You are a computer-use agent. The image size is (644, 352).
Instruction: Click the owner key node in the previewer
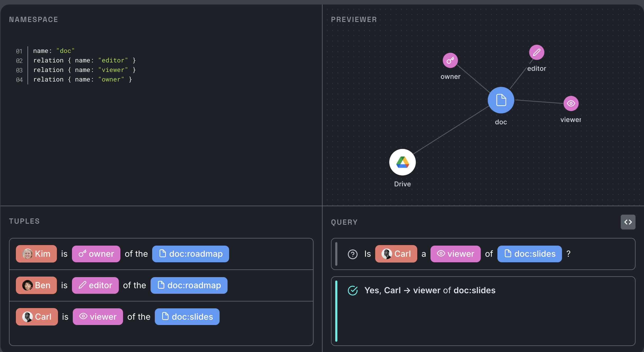click(450, 60)
